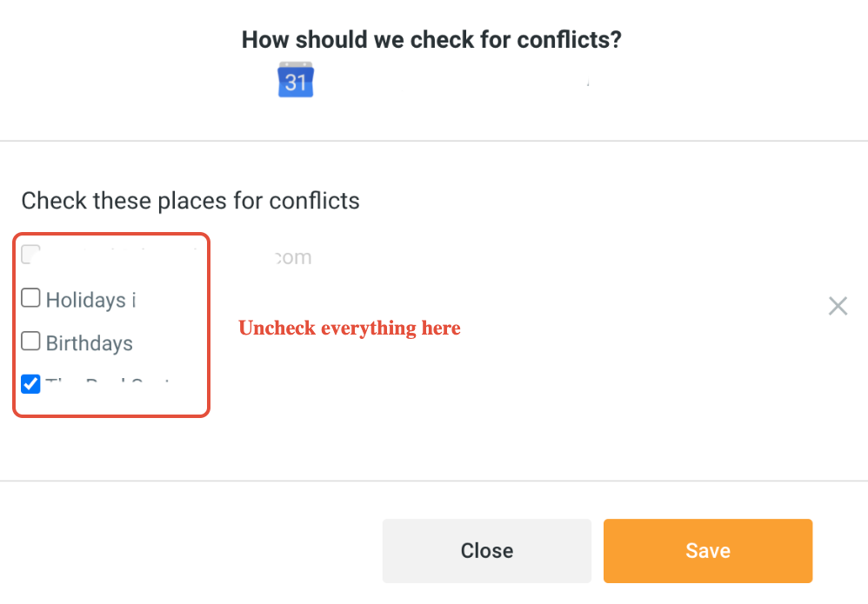This screenshot has height=604, width=868.
Task: Click the red 'Uncheck everything here' annotation
Action: pos(350,329)
